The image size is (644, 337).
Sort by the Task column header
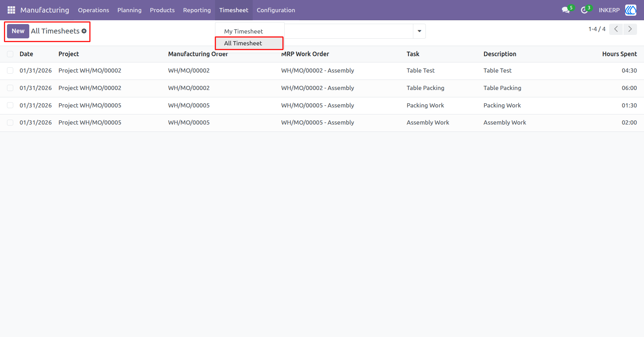413,54
